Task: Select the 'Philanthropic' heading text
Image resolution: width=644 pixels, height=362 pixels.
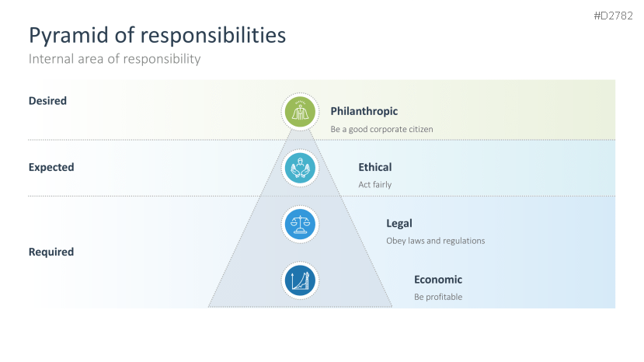Action: [364, 111]
